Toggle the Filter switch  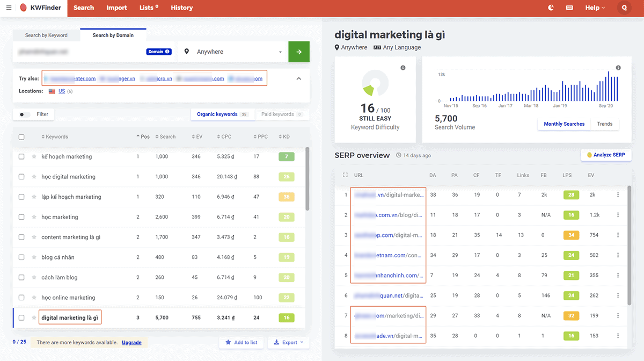(25, 114)
